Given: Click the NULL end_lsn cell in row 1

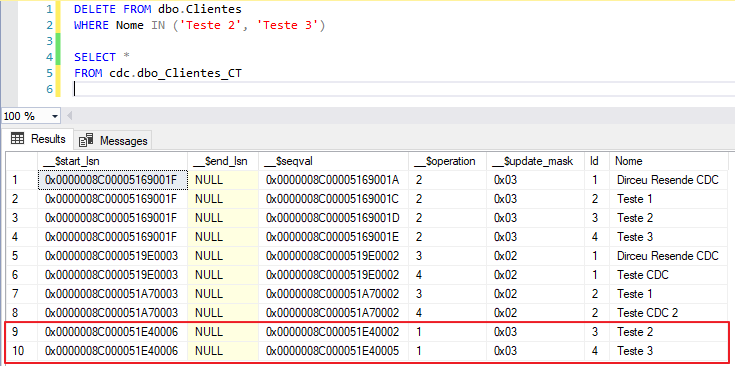Looking at the screenshot, I should coord(223,180).
